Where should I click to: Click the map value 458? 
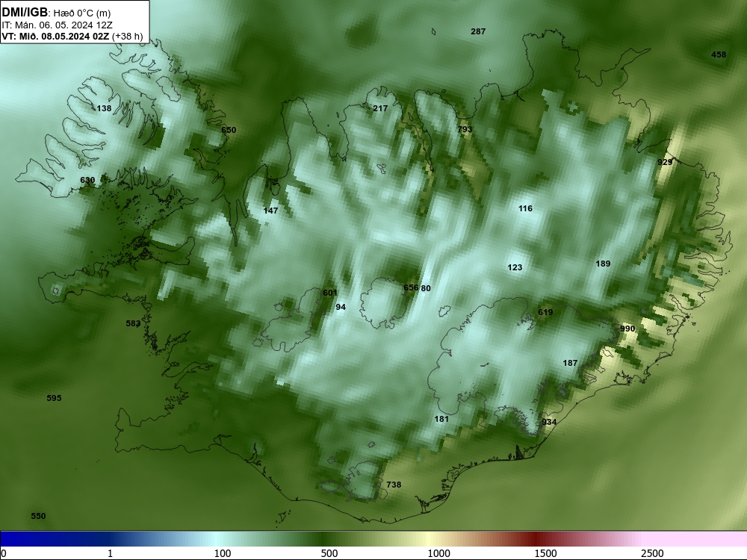719,55
